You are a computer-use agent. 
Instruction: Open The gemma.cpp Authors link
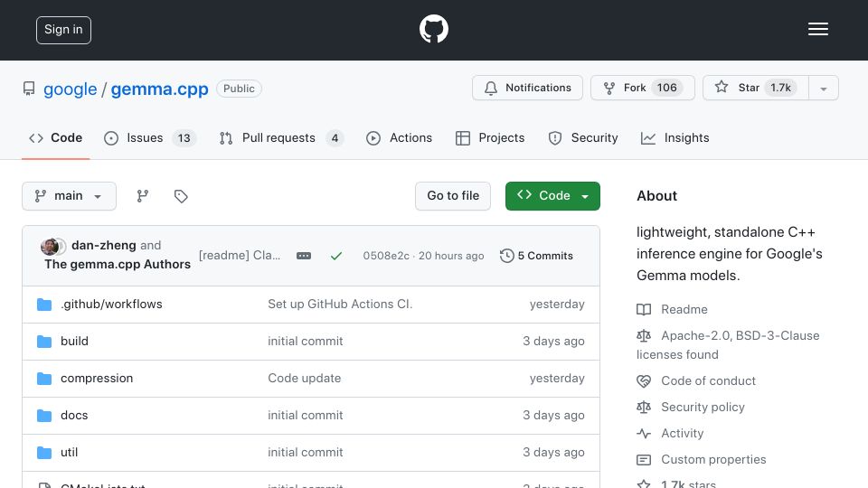[118, 264]
